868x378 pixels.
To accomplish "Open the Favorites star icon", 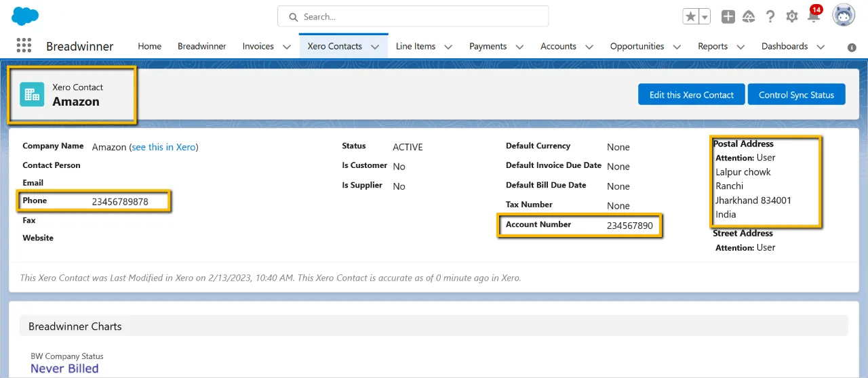I will 690,17.
